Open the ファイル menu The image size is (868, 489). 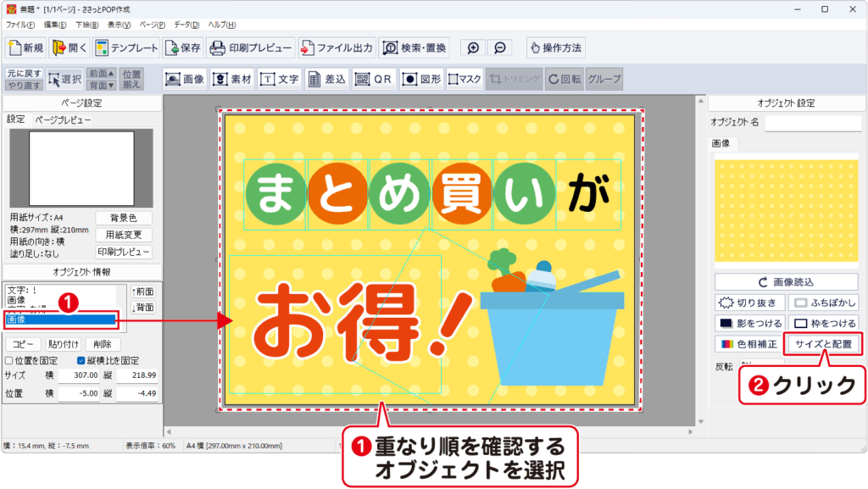click(x=20, y=25)
